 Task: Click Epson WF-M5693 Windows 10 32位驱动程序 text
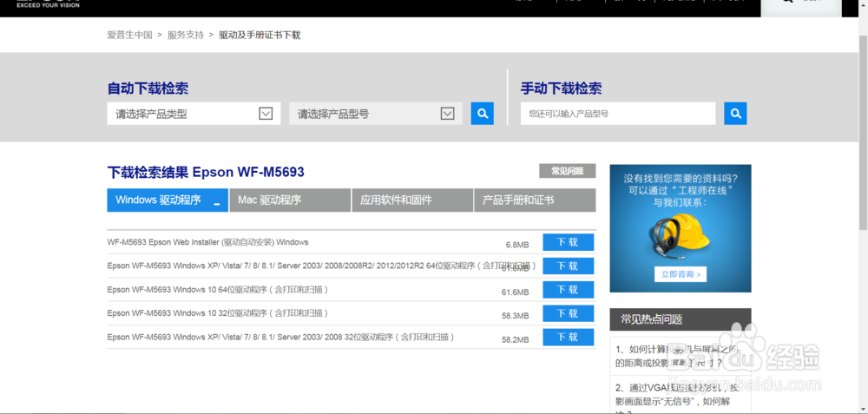(218, 313)
